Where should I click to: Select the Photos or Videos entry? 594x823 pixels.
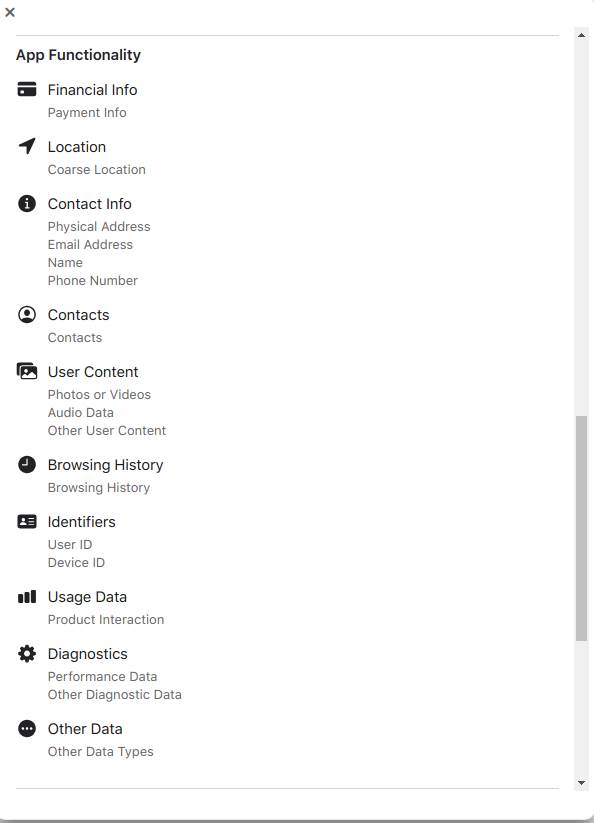[99, 394]
